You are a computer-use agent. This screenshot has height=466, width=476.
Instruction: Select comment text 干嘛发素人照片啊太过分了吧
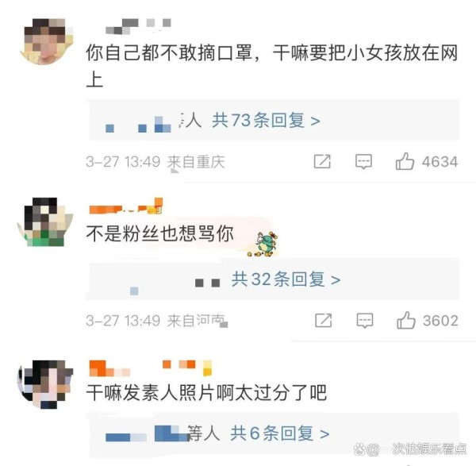(206, 392)
